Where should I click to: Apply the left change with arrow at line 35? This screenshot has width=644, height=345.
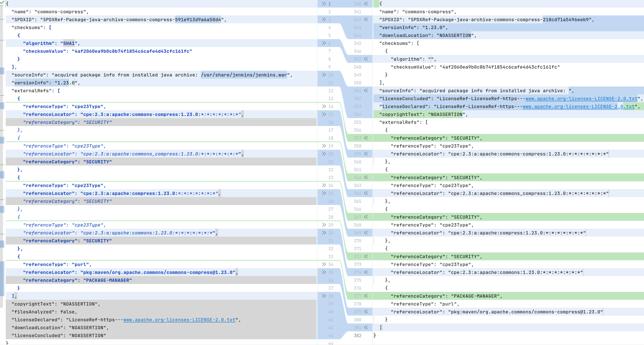[324, 272]
